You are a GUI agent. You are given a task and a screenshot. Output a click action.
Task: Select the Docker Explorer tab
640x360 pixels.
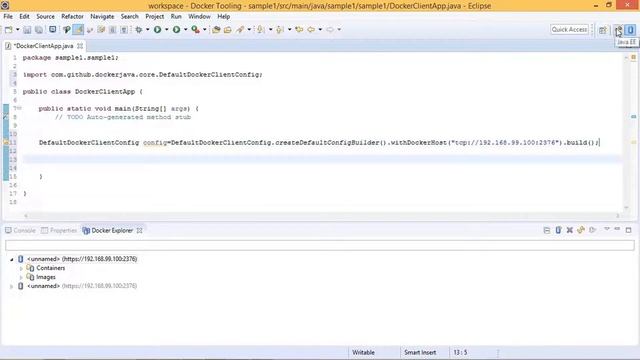pyautogui.click(x=108, y=231)
